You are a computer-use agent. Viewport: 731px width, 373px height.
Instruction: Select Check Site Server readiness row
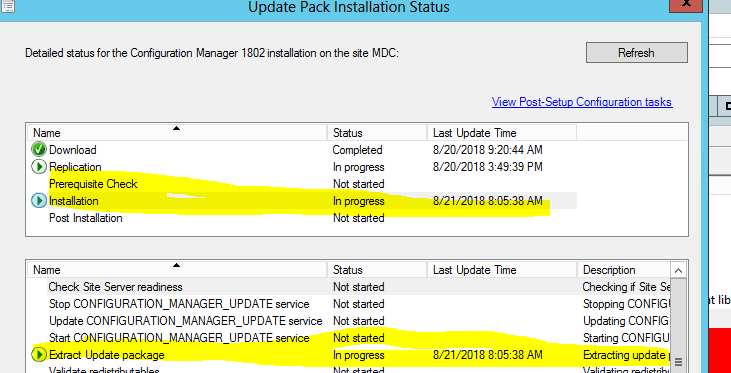349,287
